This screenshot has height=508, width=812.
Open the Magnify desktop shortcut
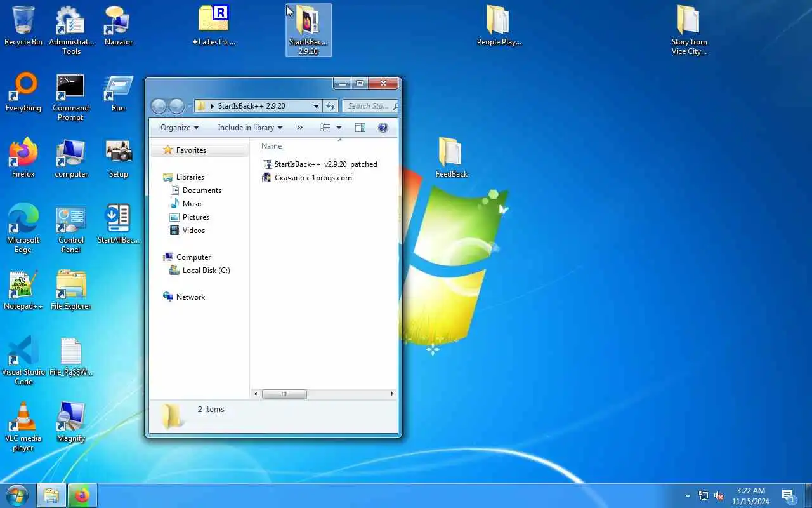coord(71,422)
